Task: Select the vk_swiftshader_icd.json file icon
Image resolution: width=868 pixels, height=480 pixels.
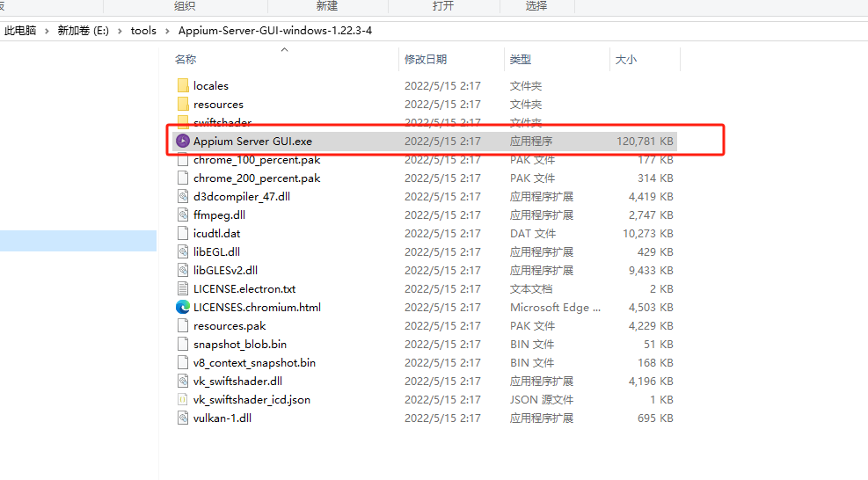Action: 183,400
